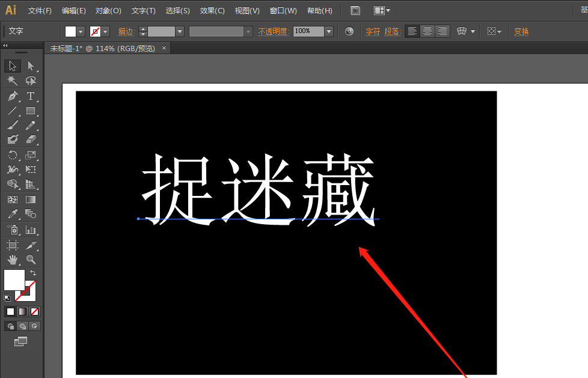Activate the Direct Selection tool
This screenshot has height=378, width=588.
[x=31, y=66]
